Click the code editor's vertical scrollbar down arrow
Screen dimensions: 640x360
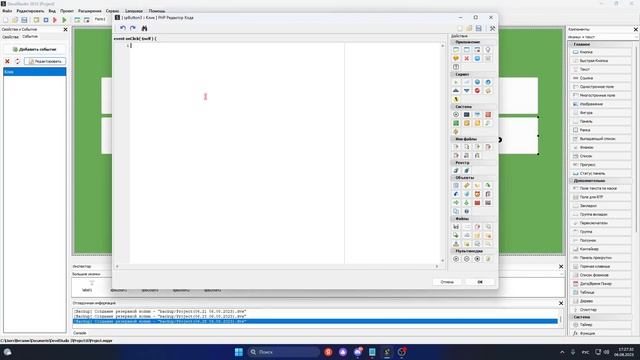click(x=442, y=261)
